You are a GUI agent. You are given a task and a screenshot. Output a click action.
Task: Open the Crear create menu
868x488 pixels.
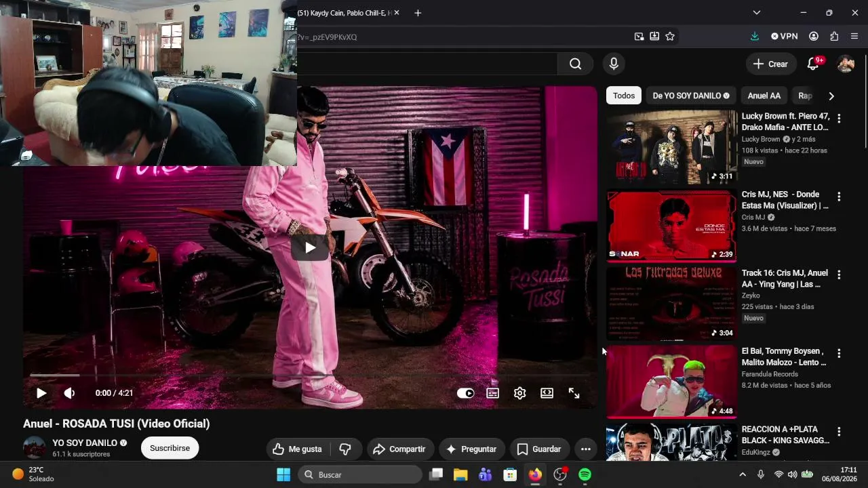point(770,64)
